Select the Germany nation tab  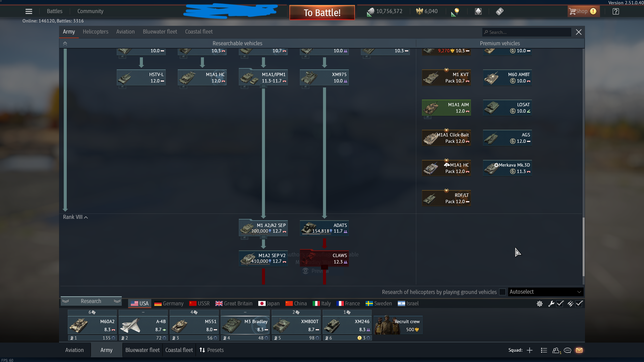click(x=169, y=304)
